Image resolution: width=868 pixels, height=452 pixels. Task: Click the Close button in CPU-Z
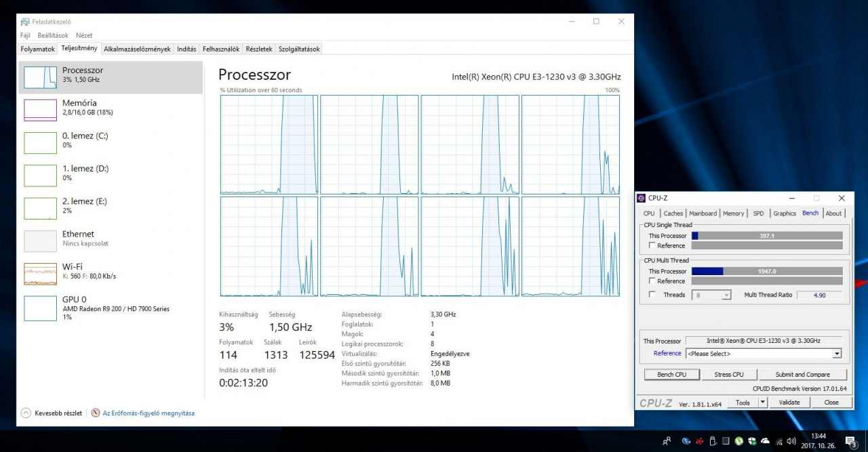[831, 403]
